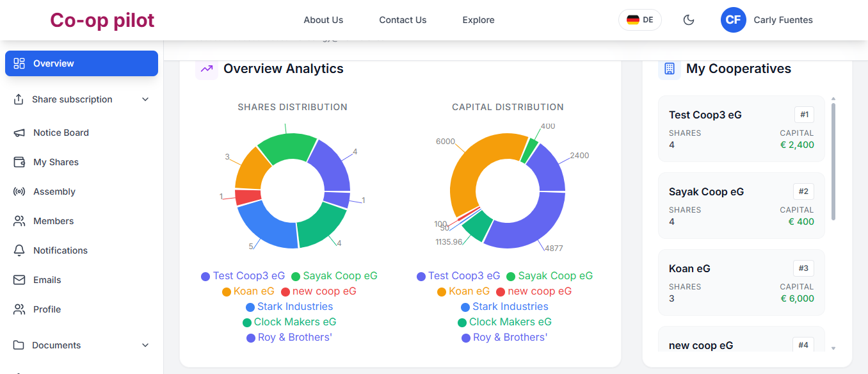
Task: Toggle new coop eG in shares legend
Action: point(319,291)
